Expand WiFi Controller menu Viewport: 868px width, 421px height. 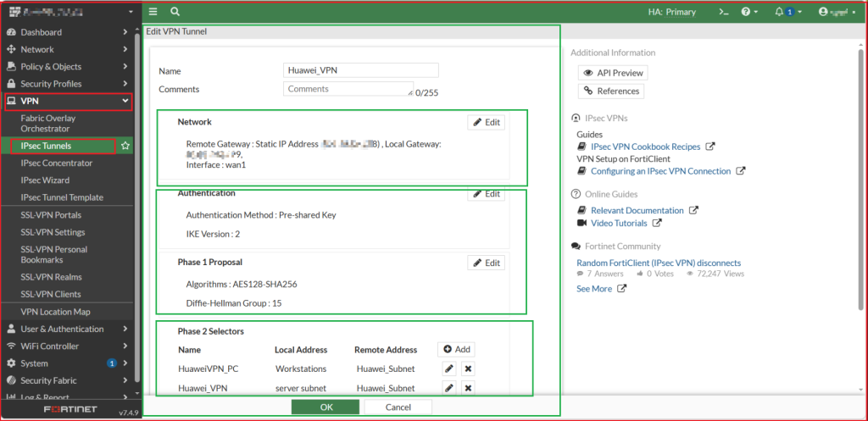[66, 346]
